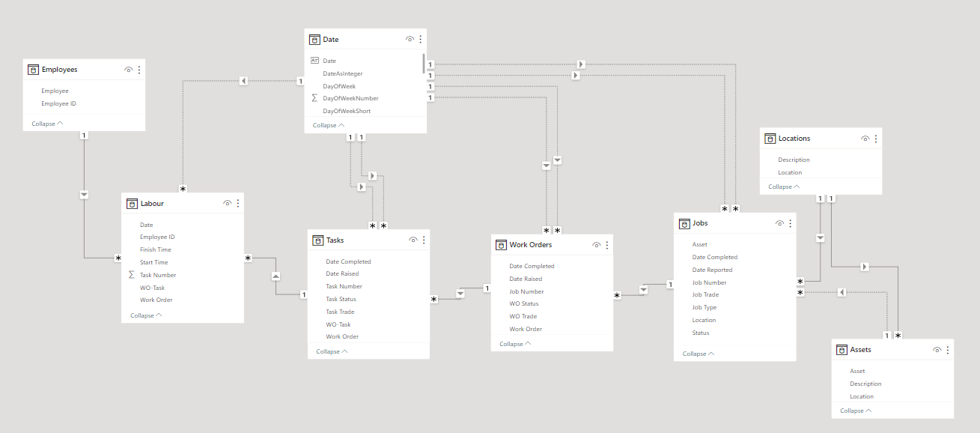The width and height of the screenshot is (980, 433).
Task: Open more options for Work Orders table
Action: [x=607, y=244]
